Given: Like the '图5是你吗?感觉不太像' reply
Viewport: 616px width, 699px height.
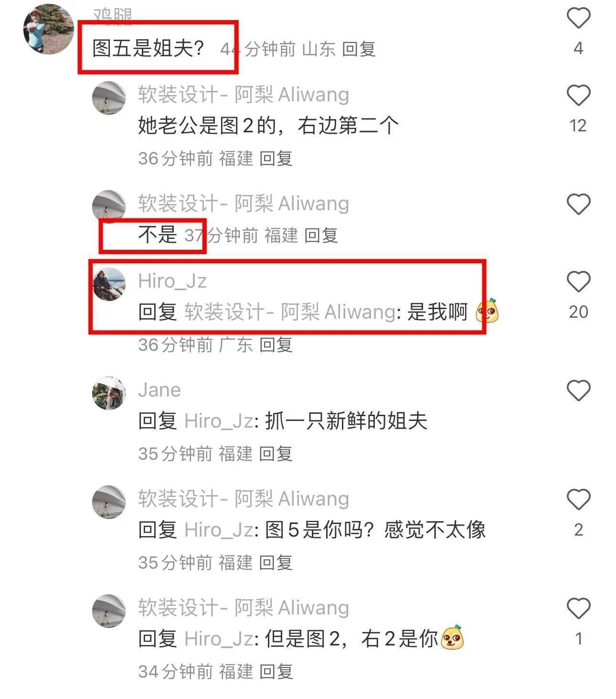Looking at the screenshot, I should (578, 499).
